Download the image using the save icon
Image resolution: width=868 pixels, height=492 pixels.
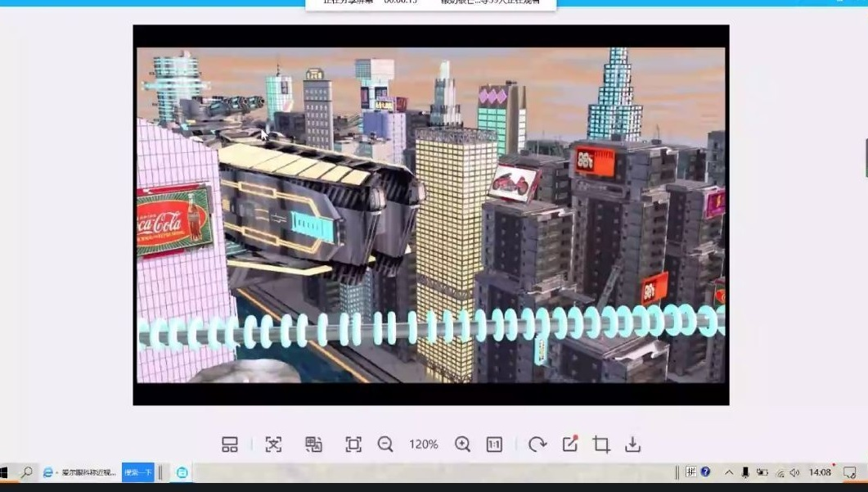click(x=632, y=445)
